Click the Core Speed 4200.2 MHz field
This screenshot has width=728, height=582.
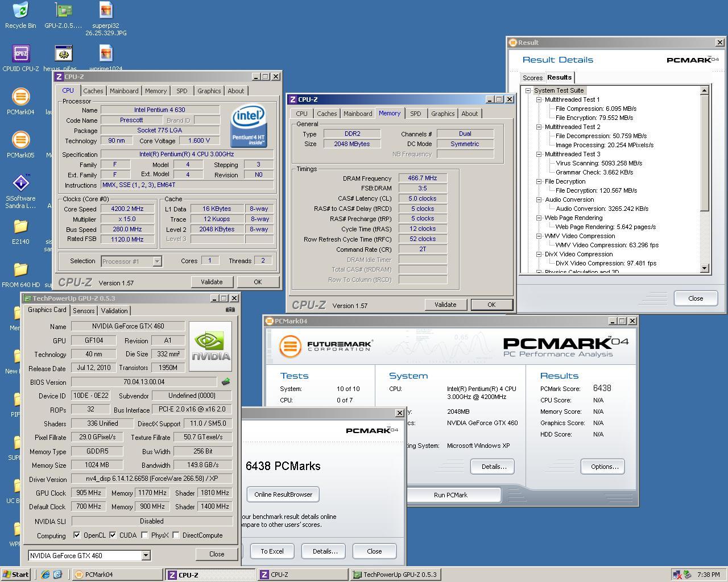(x=127, y=209)
